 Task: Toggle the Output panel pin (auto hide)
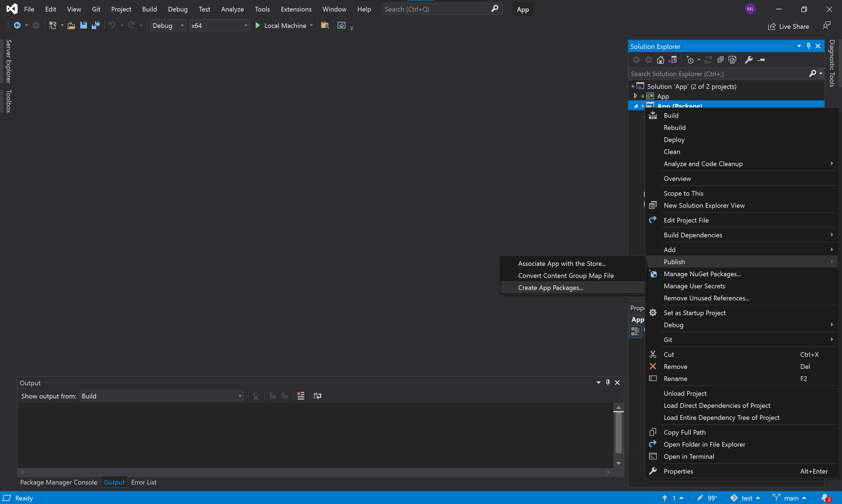(x=608, y=382)
